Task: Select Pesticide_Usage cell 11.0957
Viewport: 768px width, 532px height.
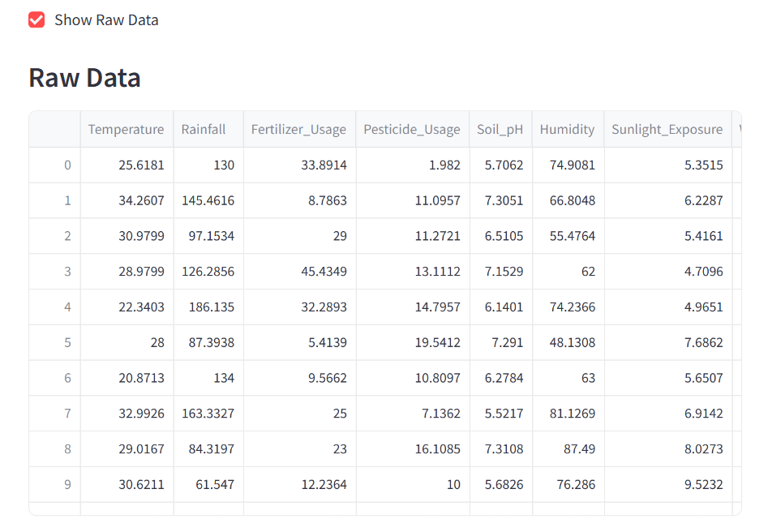Action: [413, 200]
